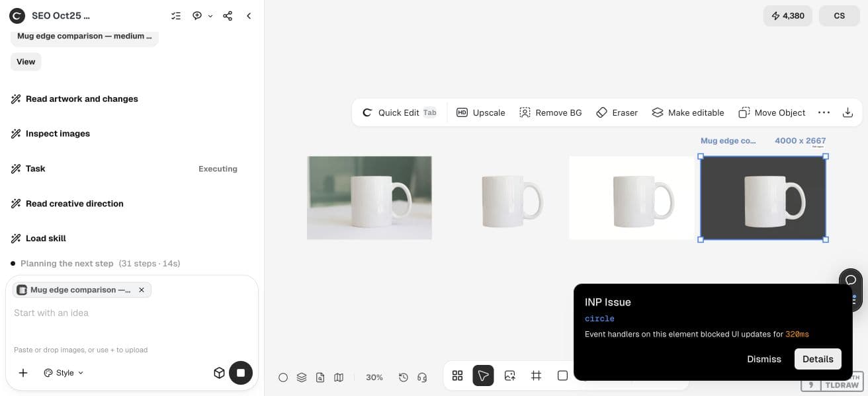
Task: Click the circle icon in the bottom bar
Action: [x=283, y=377]
